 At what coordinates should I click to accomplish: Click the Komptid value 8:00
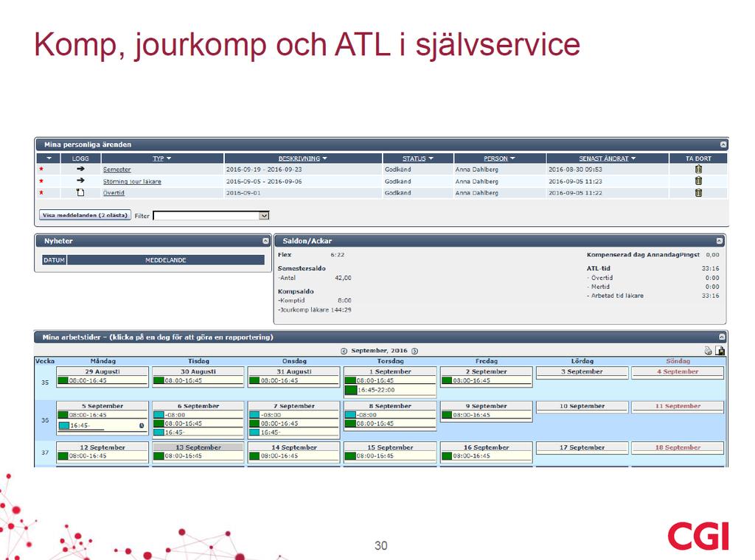point(345,300)
